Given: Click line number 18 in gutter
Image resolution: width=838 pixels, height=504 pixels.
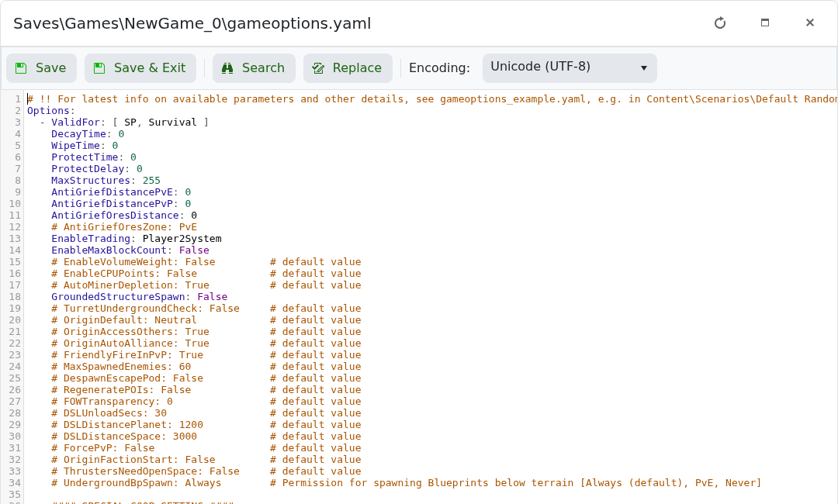Looking at the screenshot, I should [x=15, y=297].
